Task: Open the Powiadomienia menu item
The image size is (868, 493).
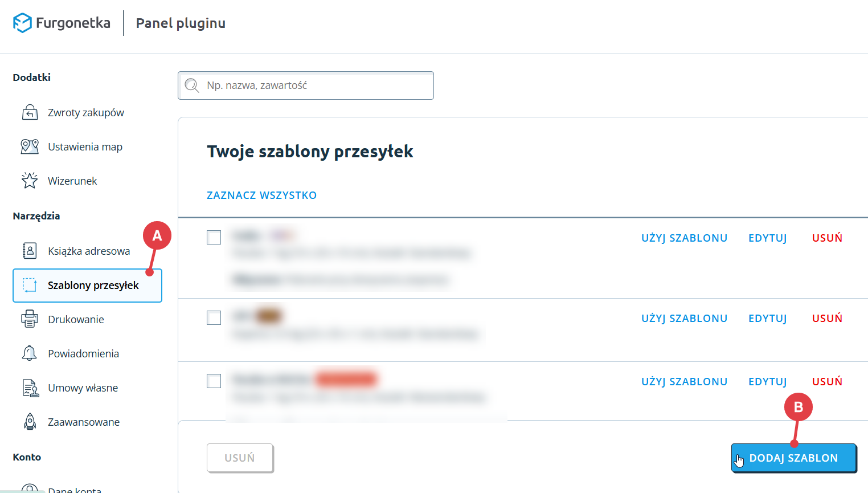Action: [83, 354]
